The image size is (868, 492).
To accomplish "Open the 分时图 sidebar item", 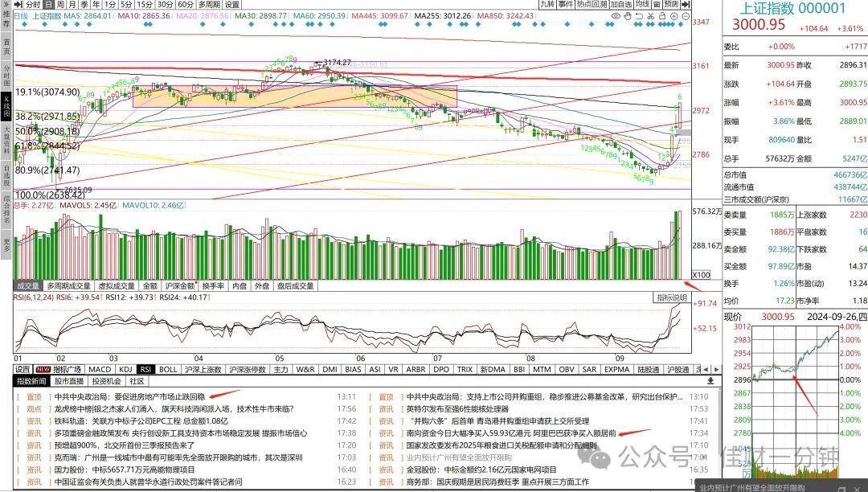I will [x=6, y=76].
